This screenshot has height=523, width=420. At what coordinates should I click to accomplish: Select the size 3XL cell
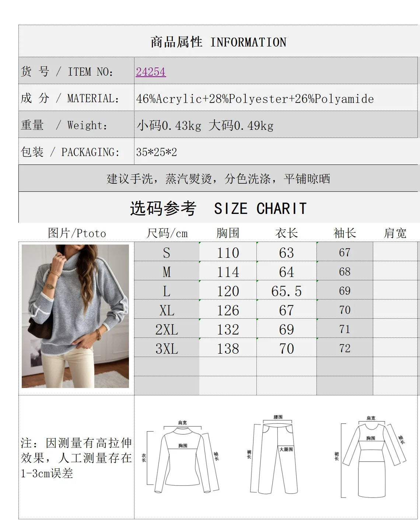coord(167,348)
